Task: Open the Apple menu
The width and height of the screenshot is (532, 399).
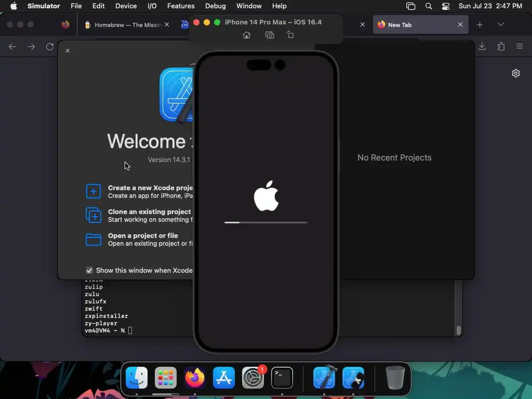Action: 14,6
